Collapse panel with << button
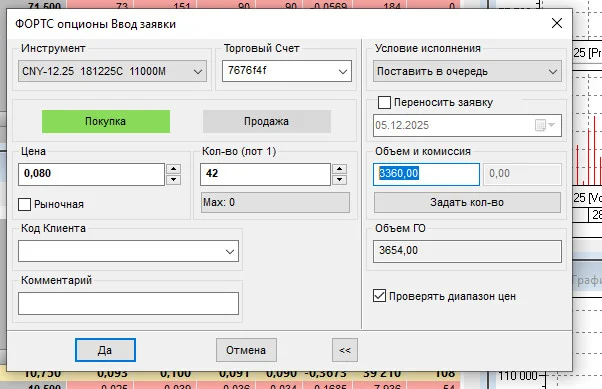The width and height of the screenshot is (602, 389). (345, 350)
